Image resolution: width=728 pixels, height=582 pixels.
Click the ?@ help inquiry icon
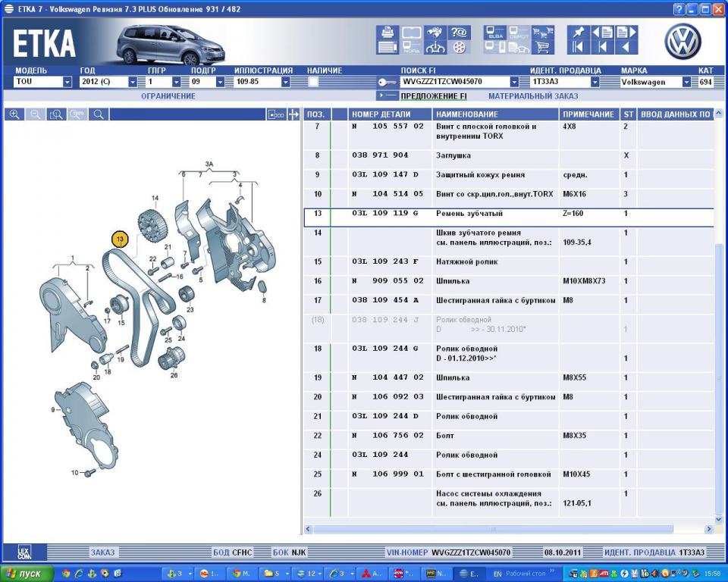point(459,33)
